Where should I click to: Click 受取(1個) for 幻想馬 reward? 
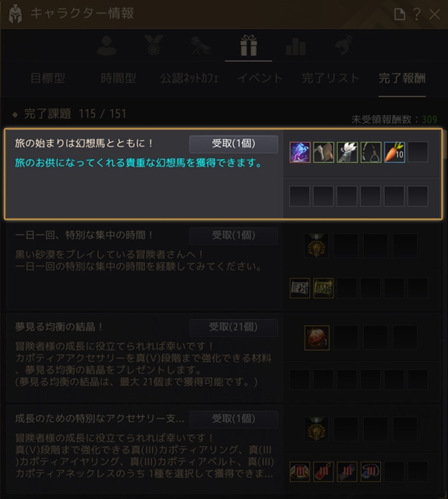[x=234, y=143]
